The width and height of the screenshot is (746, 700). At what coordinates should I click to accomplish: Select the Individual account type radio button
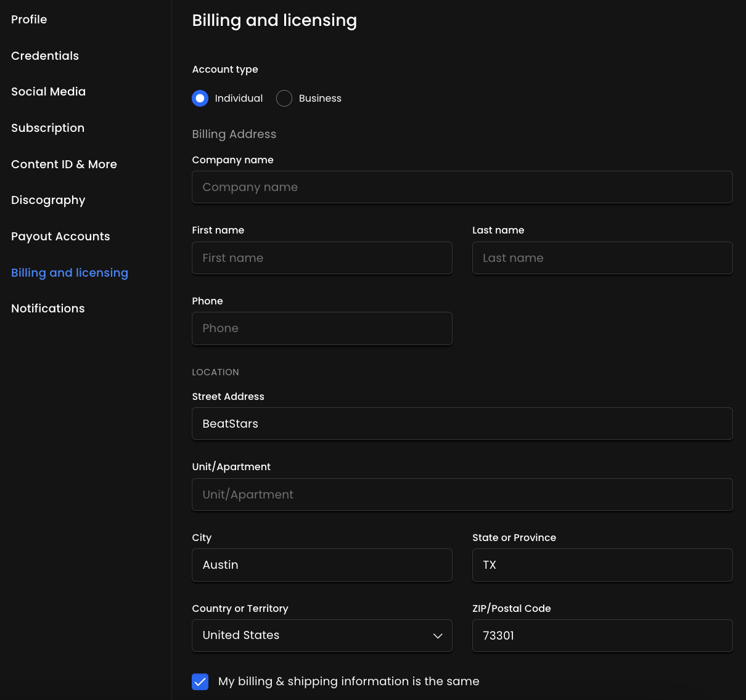click(200, 99)
